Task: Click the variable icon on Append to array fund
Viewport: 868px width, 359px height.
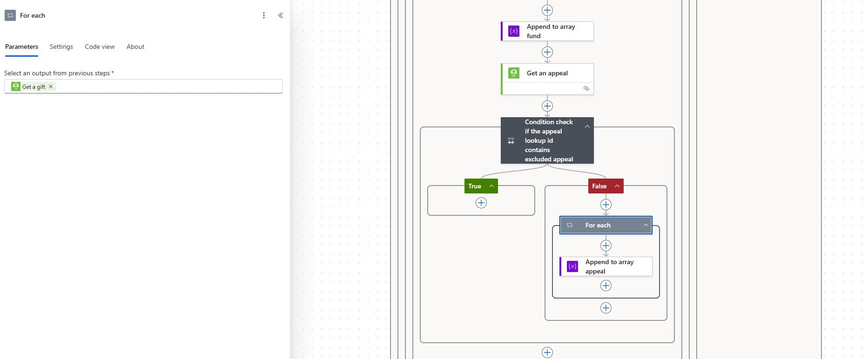Action: [x=514, y=31]
